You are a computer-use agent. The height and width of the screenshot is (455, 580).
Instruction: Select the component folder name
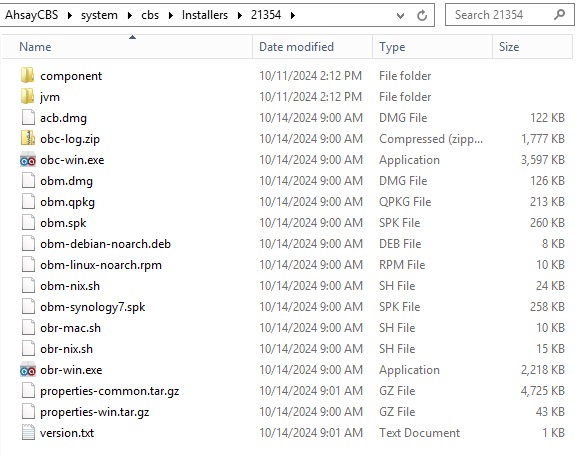pyautogui.click(x=71, y=76)
